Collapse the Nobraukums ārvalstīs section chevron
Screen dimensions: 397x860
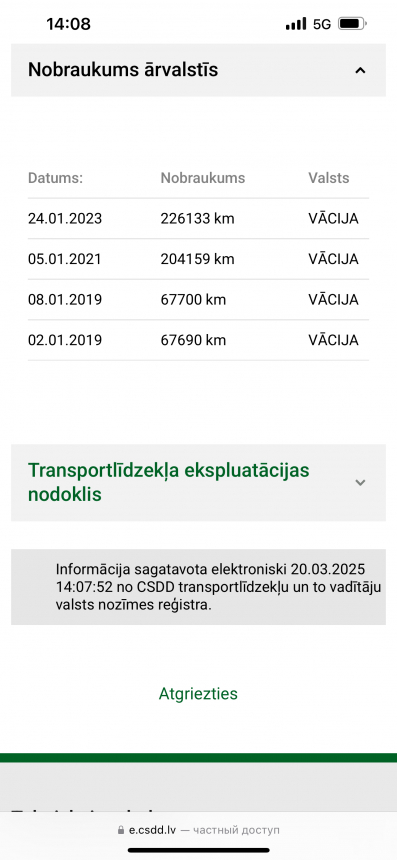pyautogui.click(x=360, y=70)
